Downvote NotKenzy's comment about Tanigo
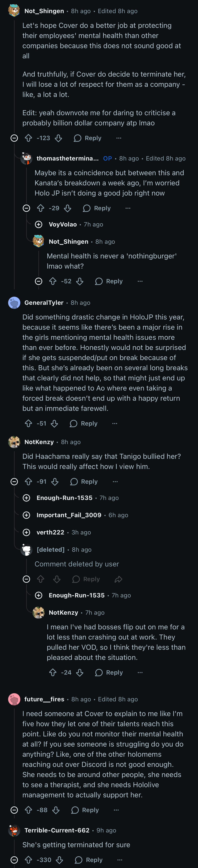This screenshot has width=198, height=868. [x=55, y=482]
